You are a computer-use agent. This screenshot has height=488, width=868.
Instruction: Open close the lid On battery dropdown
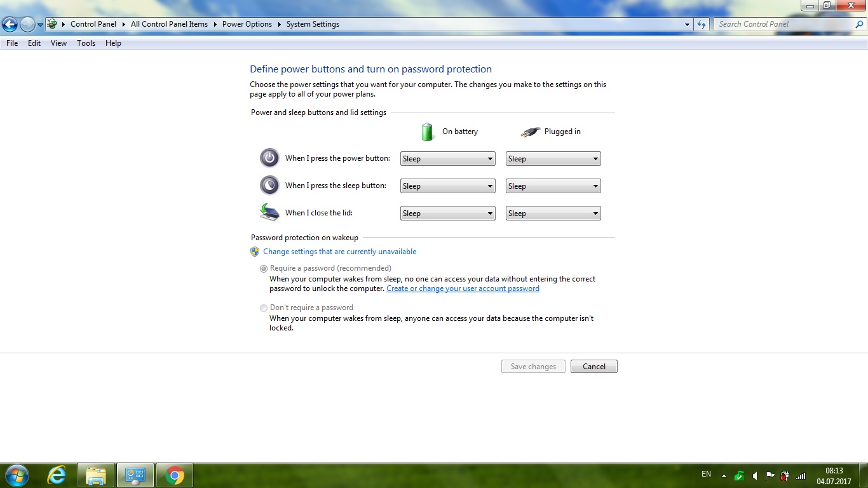tap(447, 213)
